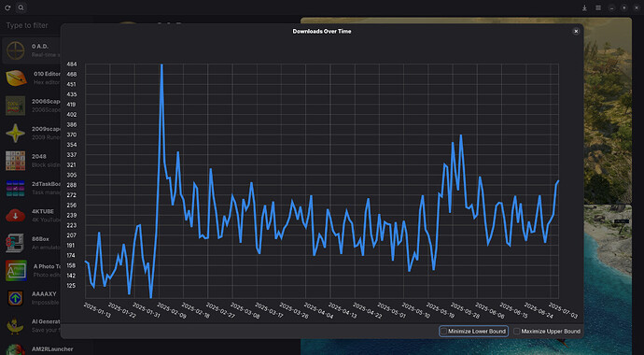The image size is (644, 355).
Task: Click the peak point of the downloads graph
Action: (x=161, y=64)
